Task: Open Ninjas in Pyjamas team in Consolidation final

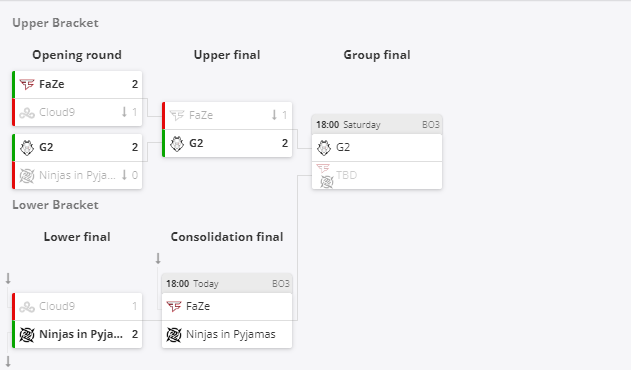Action: click(x=231, y=334)
